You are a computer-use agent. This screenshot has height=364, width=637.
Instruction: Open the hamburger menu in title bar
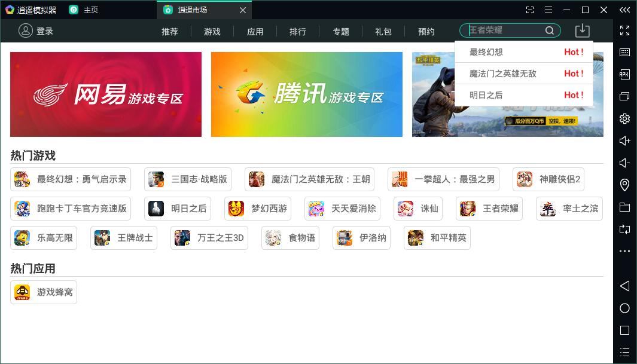coord(548,10)
